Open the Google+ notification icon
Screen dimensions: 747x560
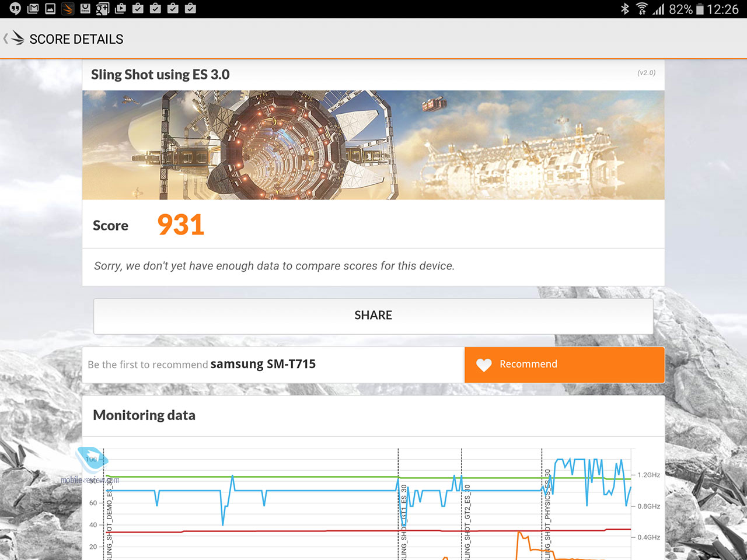click(x=103, y=9)
